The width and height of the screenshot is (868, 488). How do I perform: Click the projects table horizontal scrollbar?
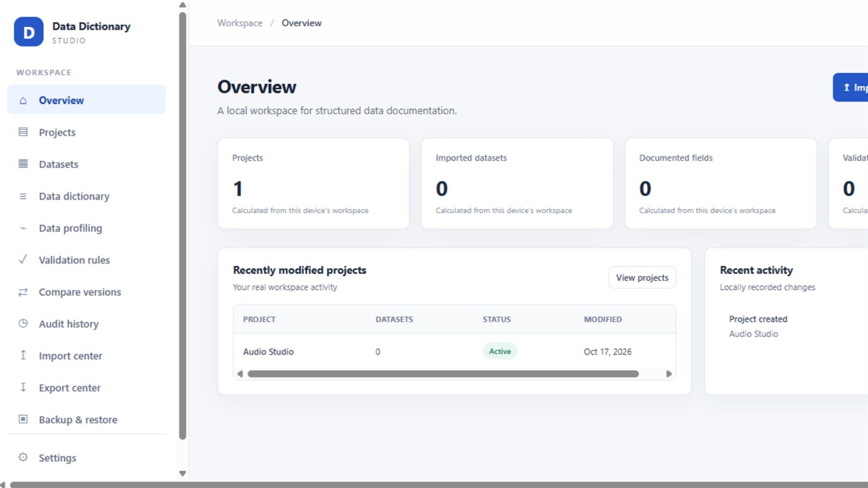pyautogui.click(x=443, y=374)
